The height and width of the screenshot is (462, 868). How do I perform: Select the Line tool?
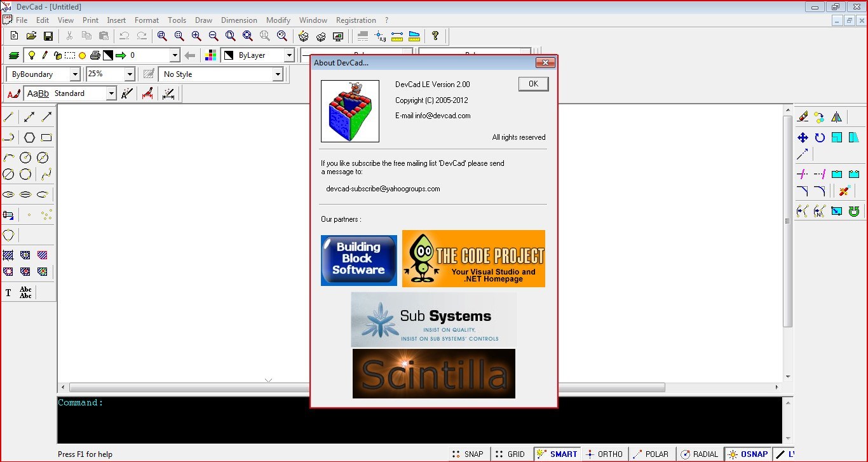(10, 116)
